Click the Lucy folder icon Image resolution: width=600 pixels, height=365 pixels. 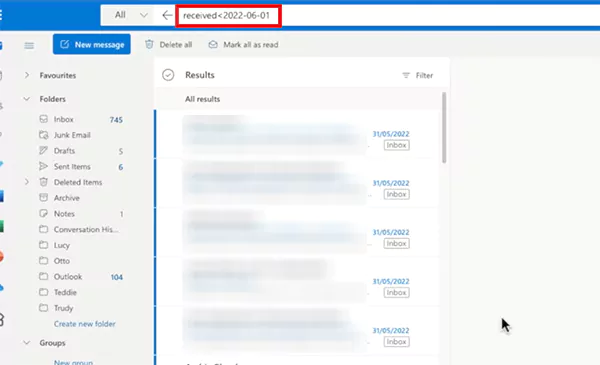click(44, 245)
